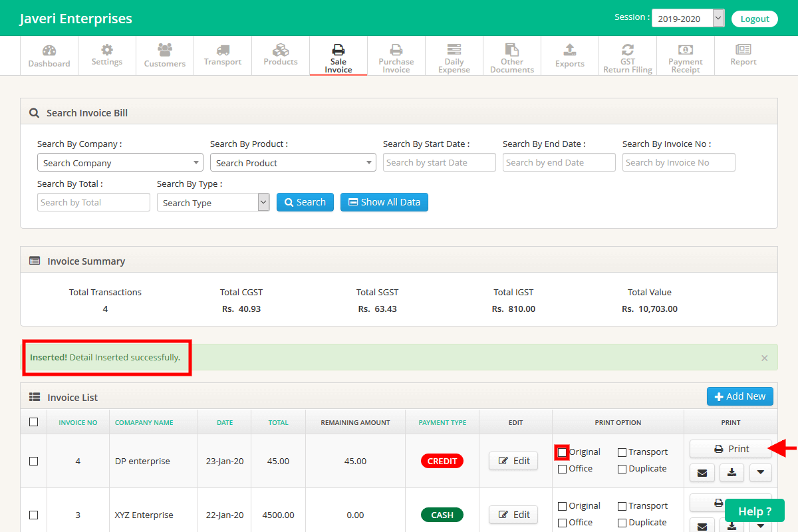
Task: Go to the Customers section icon
Action: 165,50
